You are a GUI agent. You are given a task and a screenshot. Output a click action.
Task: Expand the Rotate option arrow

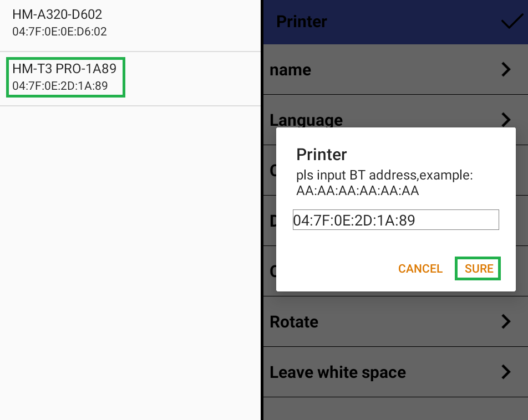(505, 321)
